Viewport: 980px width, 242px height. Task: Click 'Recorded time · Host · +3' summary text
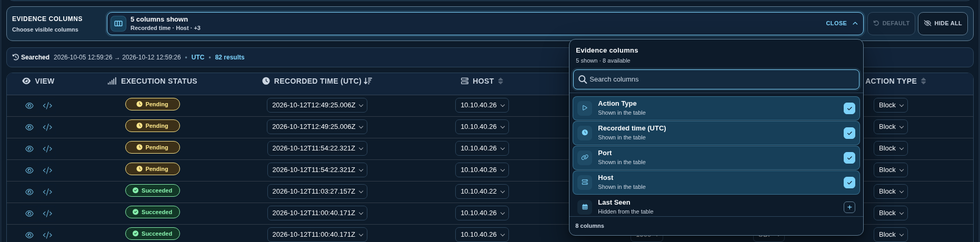(165, 28)
